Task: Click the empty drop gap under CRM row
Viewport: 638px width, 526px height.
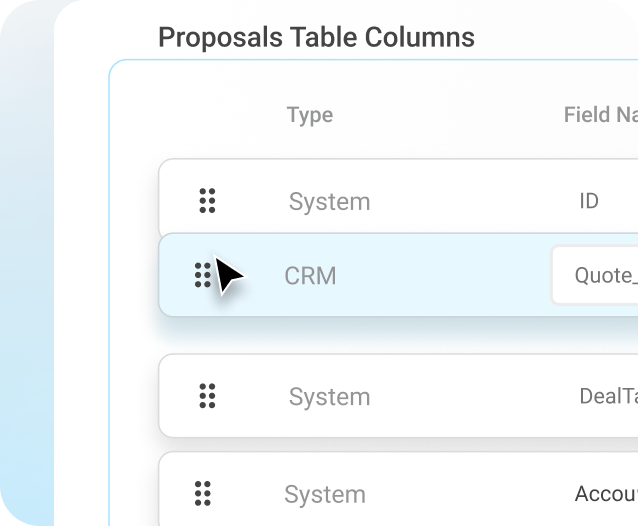Action: [398, 335]
